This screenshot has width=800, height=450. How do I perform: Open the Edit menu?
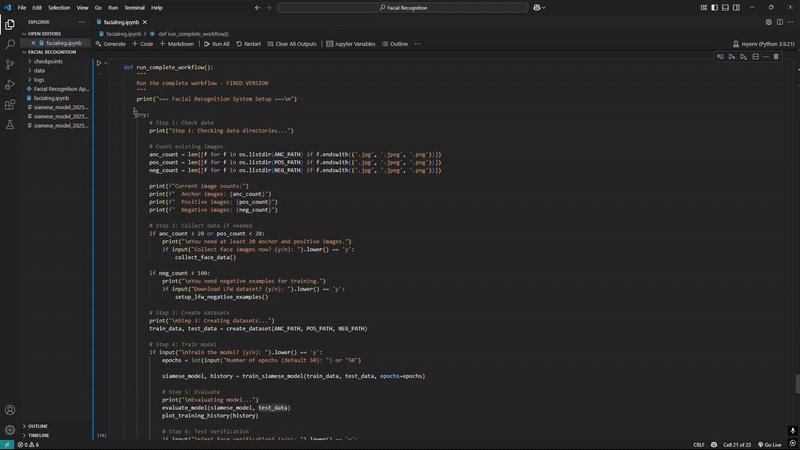point(37,8)
